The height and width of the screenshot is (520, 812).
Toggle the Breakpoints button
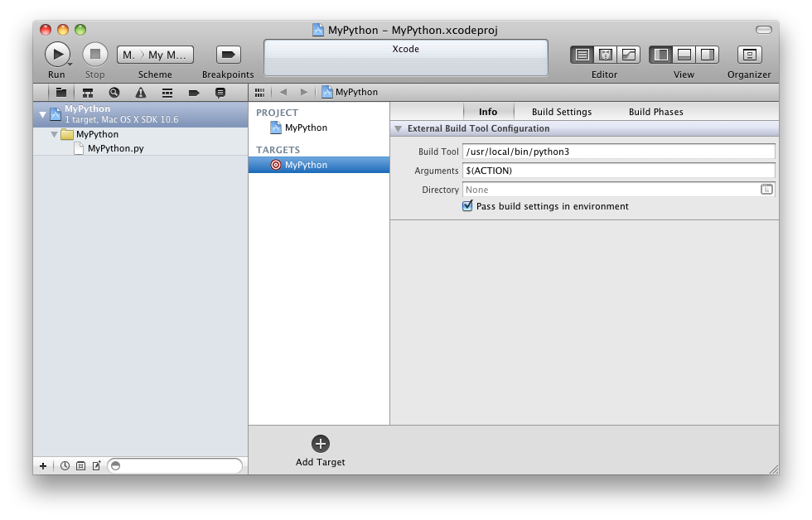(228, 55)
